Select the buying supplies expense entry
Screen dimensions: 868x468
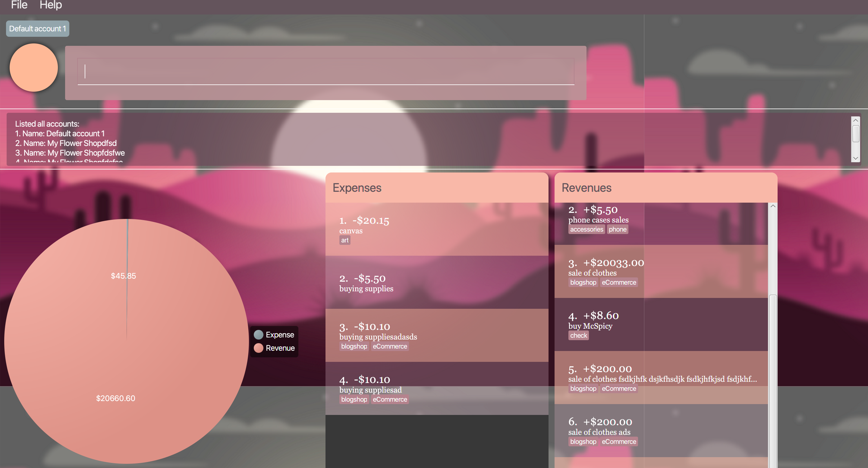(x=437, y=282)
